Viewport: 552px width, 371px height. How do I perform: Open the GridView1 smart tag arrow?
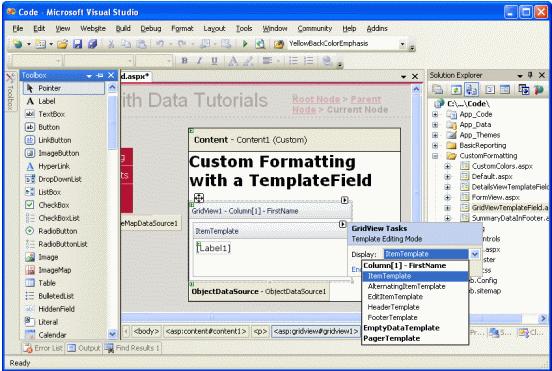pos(345,200)
